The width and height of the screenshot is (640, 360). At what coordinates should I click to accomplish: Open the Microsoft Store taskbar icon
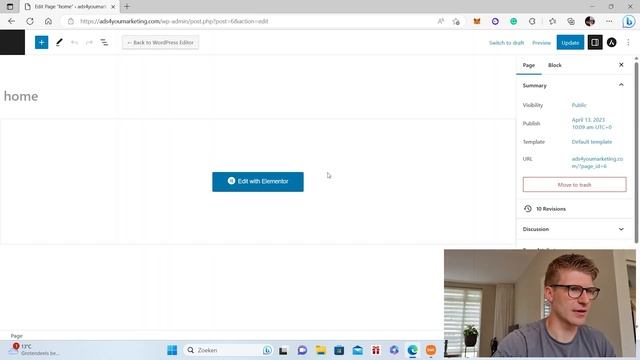[339, 350]
